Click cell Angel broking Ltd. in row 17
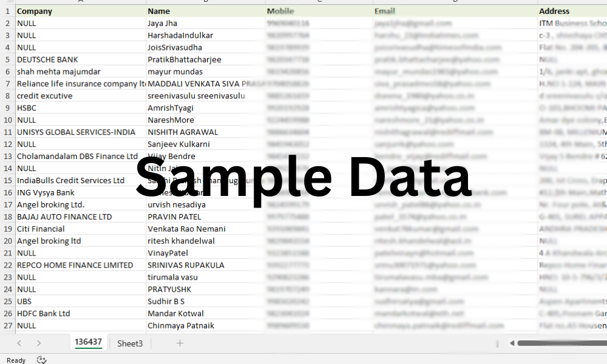607x364 pixels. pos(81,204)
